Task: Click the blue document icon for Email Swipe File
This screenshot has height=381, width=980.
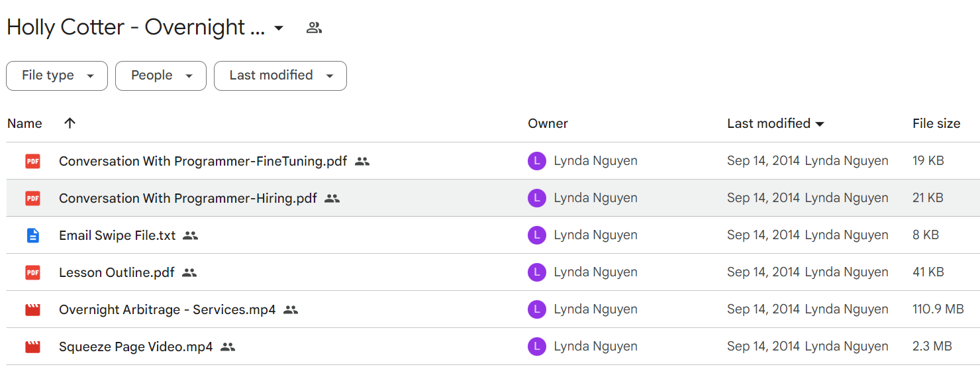Action: coord(32,235)
